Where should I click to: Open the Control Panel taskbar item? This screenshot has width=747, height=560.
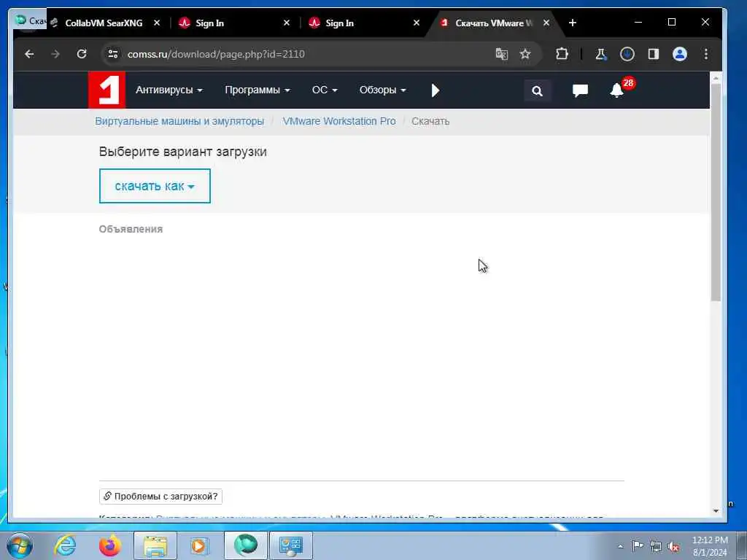tap(290, 545)
